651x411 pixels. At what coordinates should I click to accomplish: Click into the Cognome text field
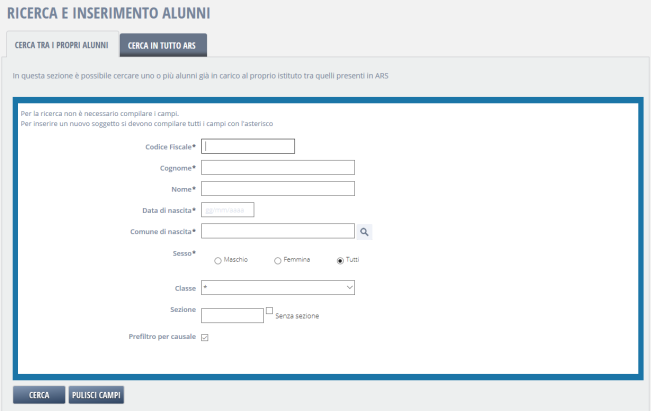pos(278,167)
